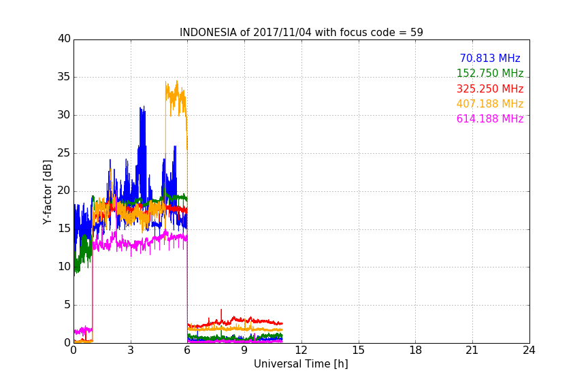
Task: Click the y-axis tick value 40
Action: coord(64,39)
